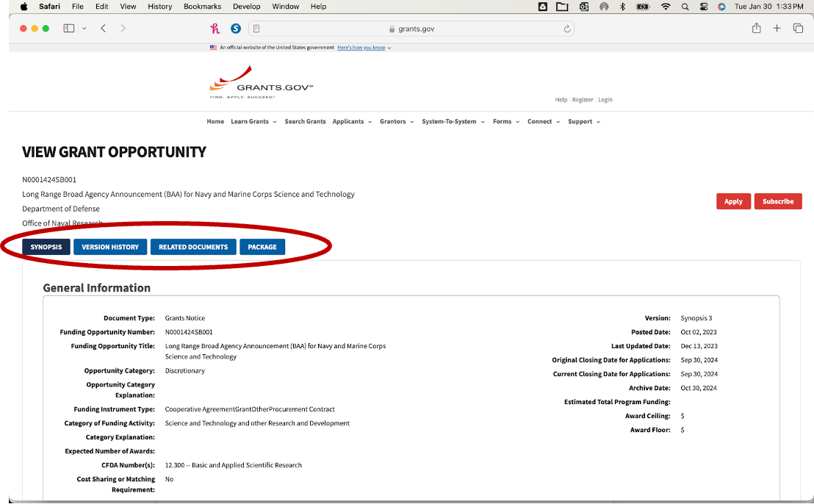Open the Wi-Fi status menu
This screenshot has height=504, width=814.
coord(666,7)
